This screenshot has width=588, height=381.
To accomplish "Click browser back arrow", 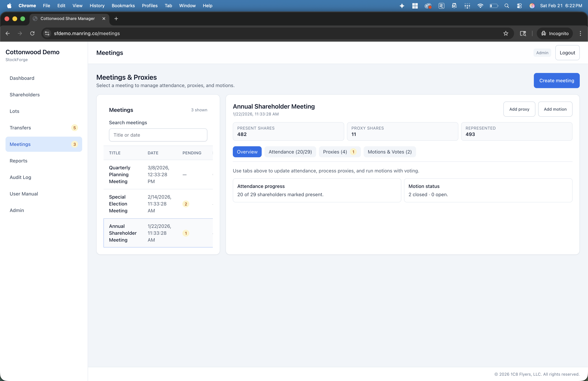I will [x=8, y=33].
